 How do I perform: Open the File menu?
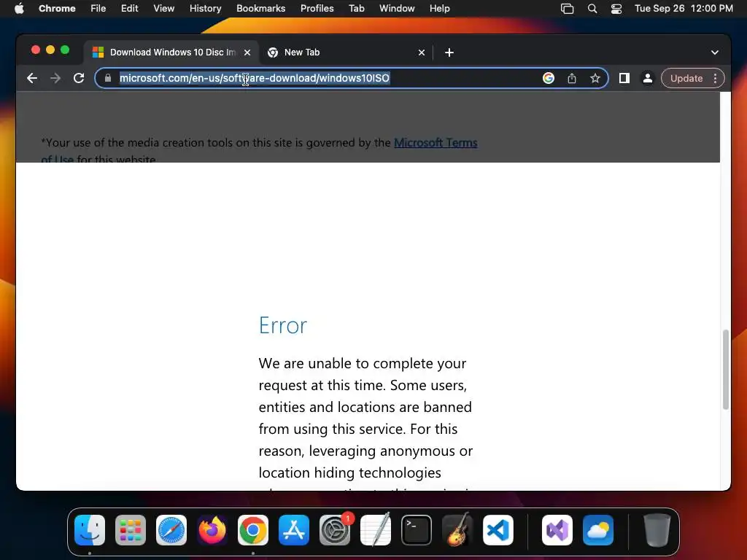98,9
